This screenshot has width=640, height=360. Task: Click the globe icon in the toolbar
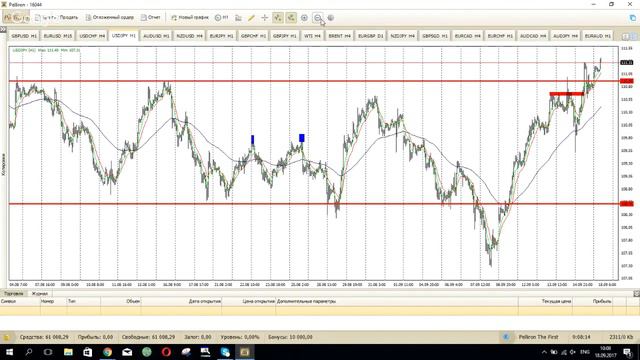point(331,18)
